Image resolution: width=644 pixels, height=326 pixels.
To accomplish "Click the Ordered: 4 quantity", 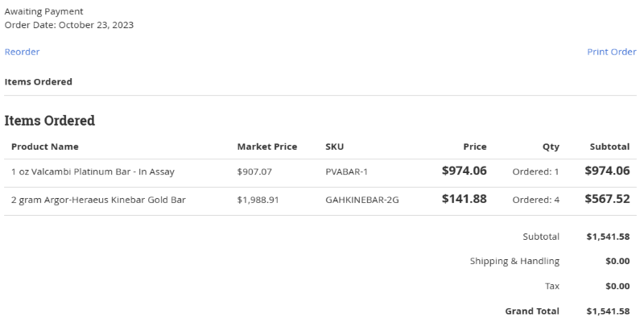I will [535, 200].
